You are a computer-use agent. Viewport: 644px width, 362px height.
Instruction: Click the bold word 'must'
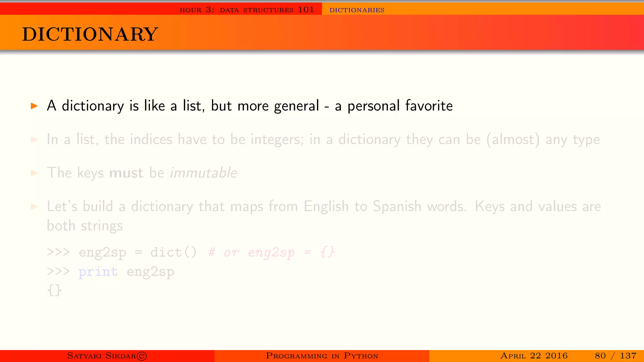[126, 173]
